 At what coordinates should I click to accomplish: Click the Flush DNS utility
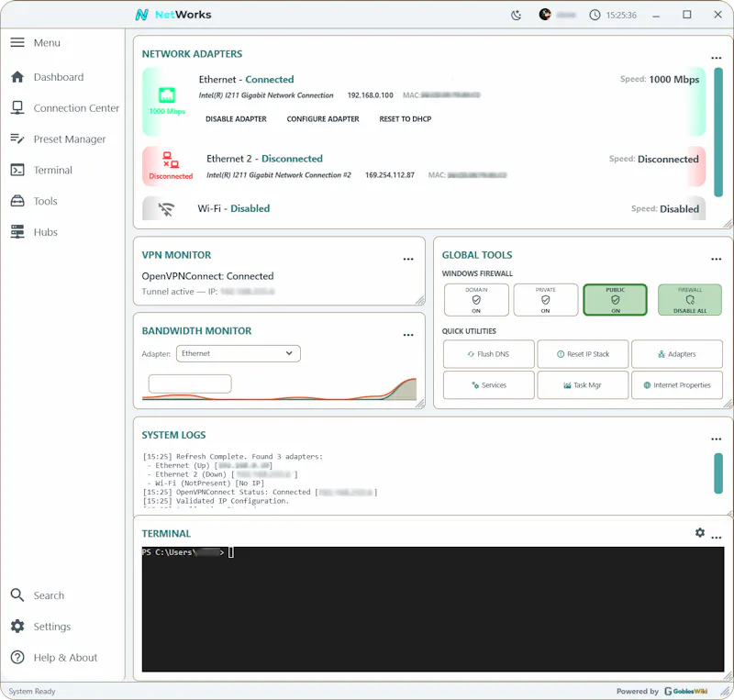pos(488,354)
